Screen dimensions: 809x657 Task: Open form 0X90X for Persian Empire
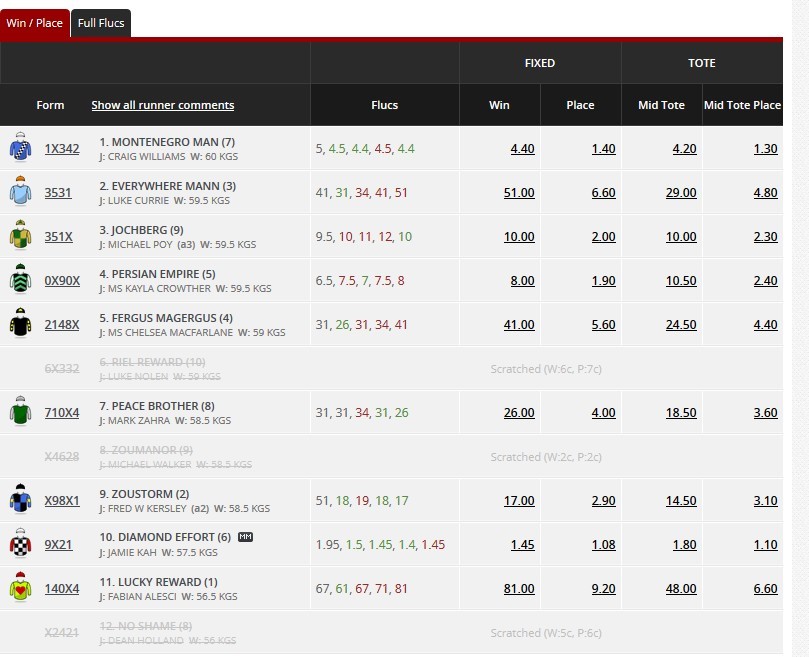click(x=62, y=281)
